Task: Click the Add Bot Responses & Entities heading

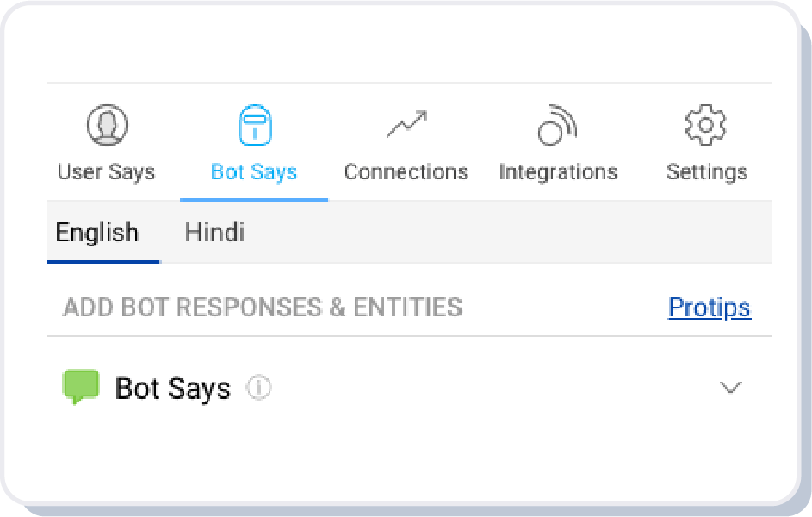Action: [x=263, y=308]
